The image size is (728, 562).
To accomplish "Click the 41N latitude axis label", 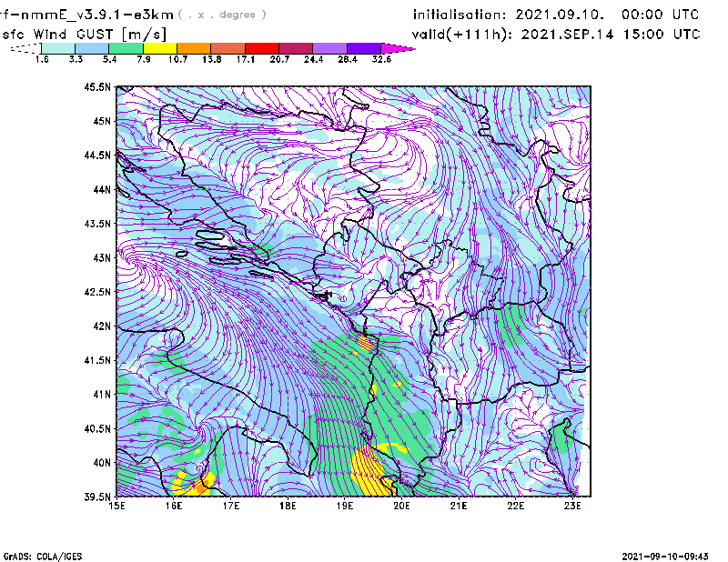I will pos(102,395).
